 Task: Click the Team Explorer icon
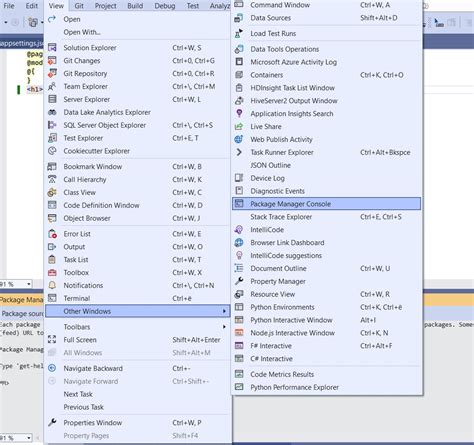pos(52,86)
